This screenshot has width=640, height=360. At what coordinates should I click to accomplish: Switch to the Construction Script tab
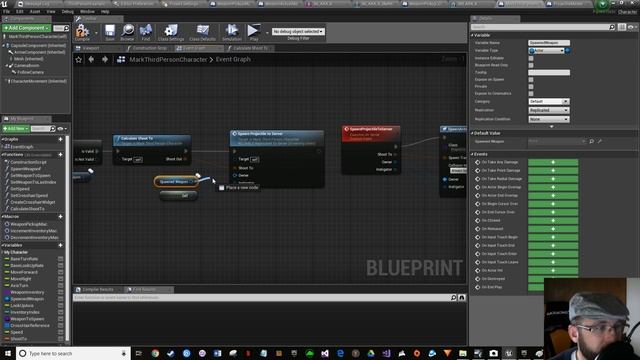tap(148, 48)
